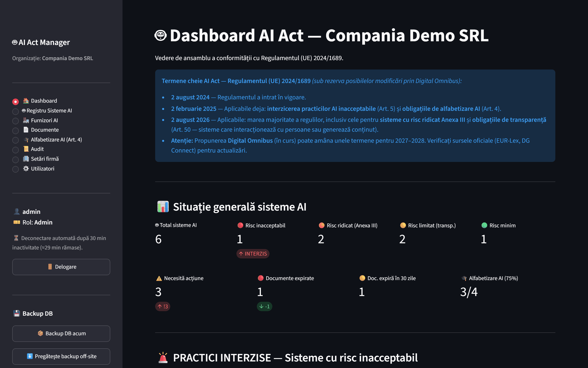Select the Registru Sisteme AI radio option
Viewport: 588px width, 368px height.
coord(16,111)
